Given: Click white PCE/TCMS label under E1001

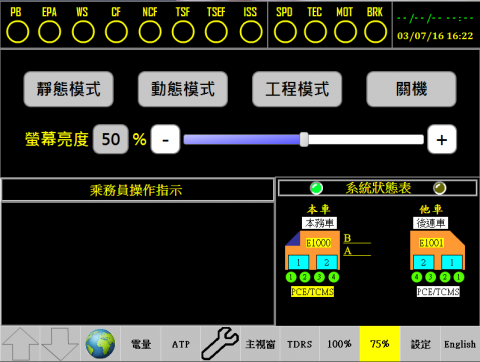Looking at the screenshot, I should point(438,292).
